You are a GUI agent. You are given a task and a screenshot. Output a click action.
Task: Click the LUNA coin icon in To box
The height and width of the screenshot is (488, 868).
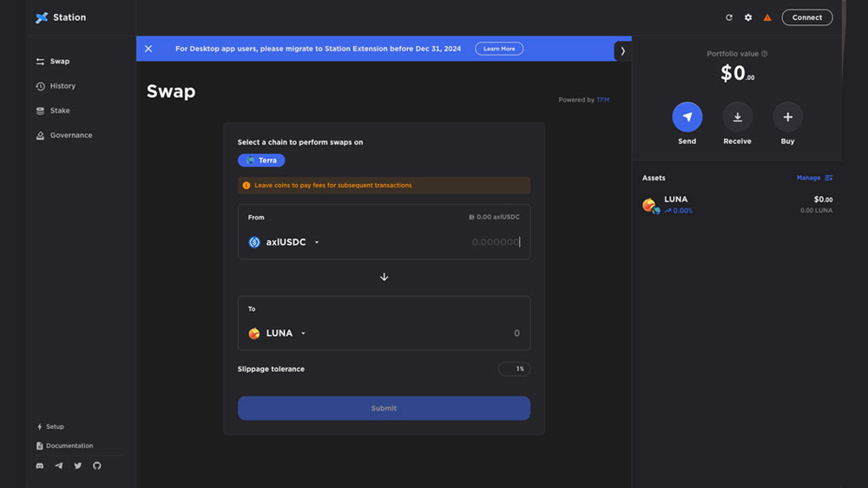point(254,333)
